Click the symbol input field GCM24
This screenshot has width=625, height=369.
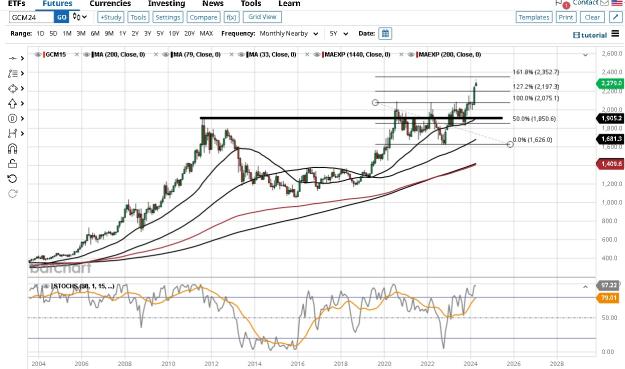point(31,17)
